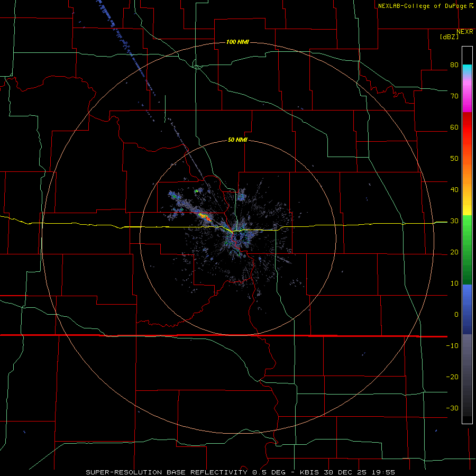This screenshot has height=476, width=476.
Task: Click the NEXR label above the color scale
Action: 464,32
